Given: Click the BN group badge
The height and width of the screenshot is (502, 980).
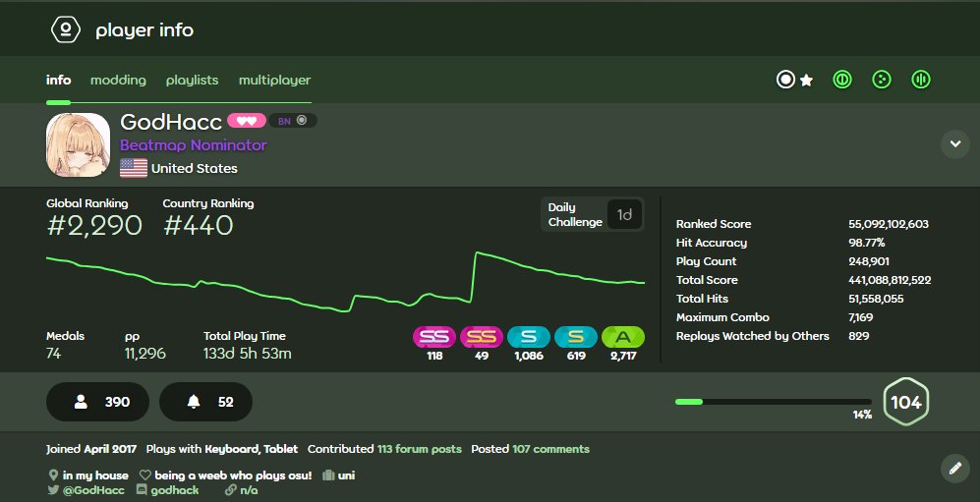Looking at the screenshot, I should tap(293, 121).
